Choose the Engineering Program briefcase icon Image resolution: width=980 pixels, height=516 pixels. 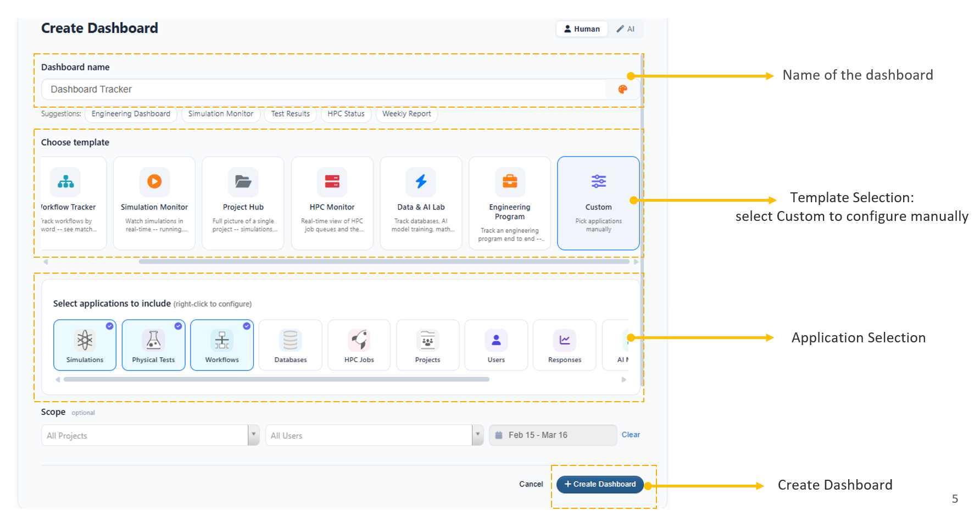509,181
